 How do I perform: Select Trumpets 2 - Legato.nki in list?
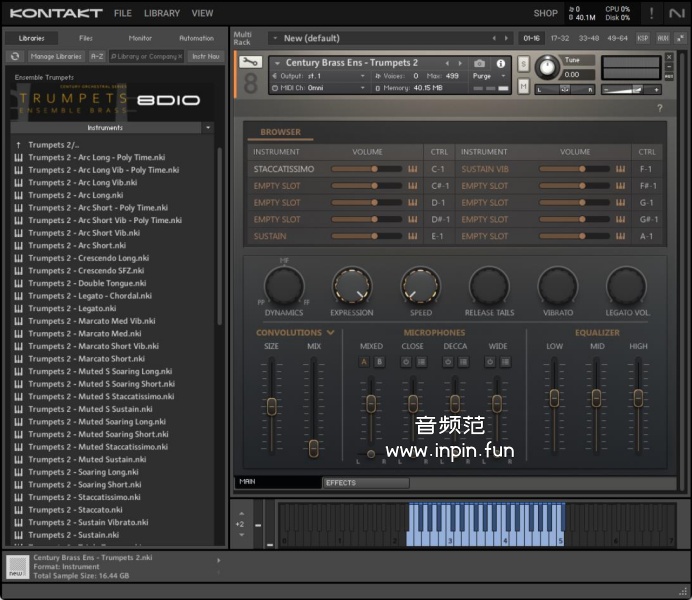point(72,308)
